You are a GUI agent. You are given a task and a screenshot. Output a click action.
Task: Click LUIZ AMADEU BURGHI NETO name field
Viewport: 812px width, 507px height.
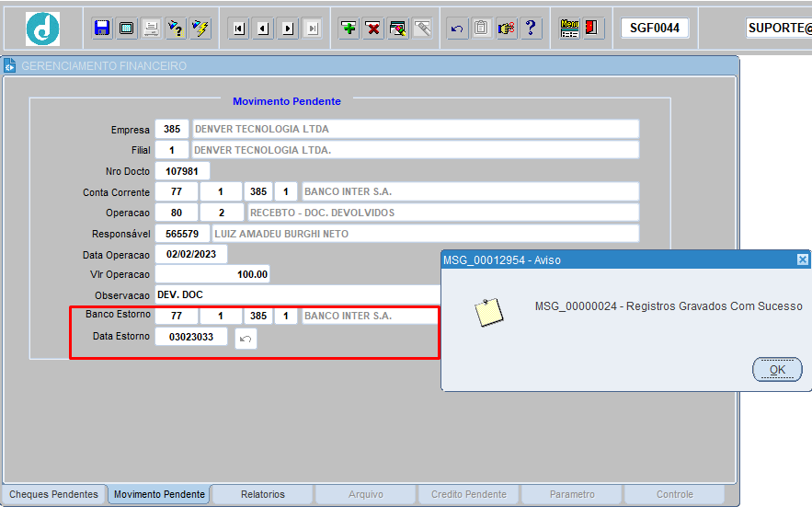[x=426, y=234]
